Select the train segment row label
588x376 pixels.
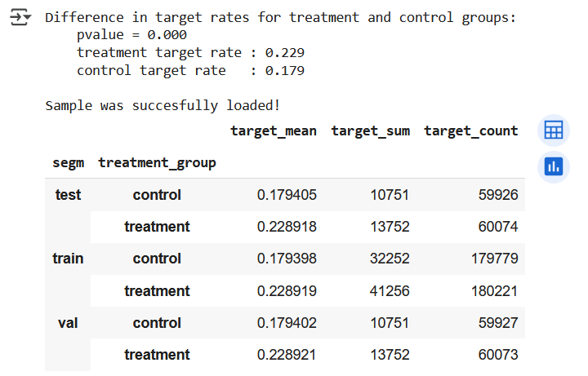[68, 259]
